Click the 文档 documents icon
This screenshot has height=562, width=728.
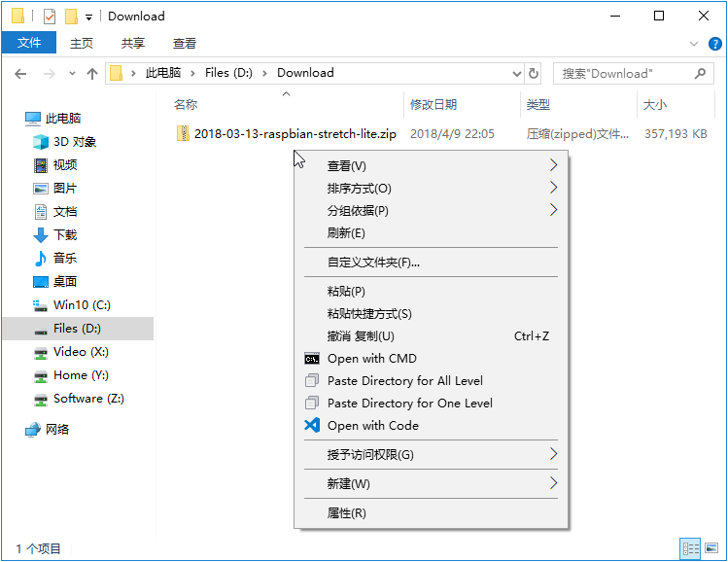point(41,212)
